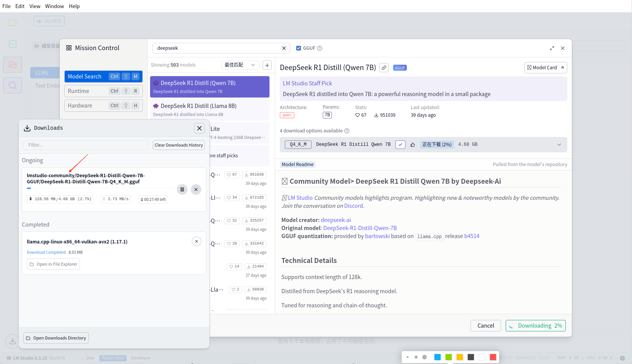This screenshot has width=632, height=364.
Task: Expand the Q4_K_M download option row
Action: click(x=559, y=145)
